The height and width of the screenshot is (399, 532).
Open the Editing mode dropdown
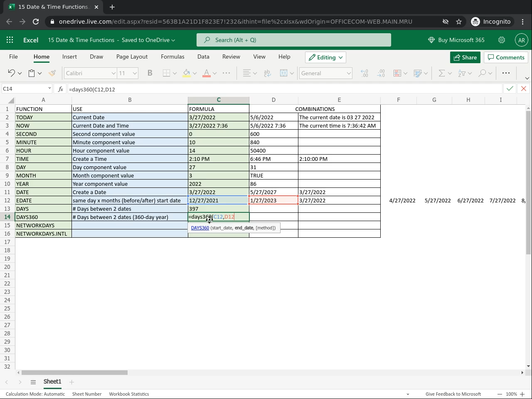pos(326,57)
